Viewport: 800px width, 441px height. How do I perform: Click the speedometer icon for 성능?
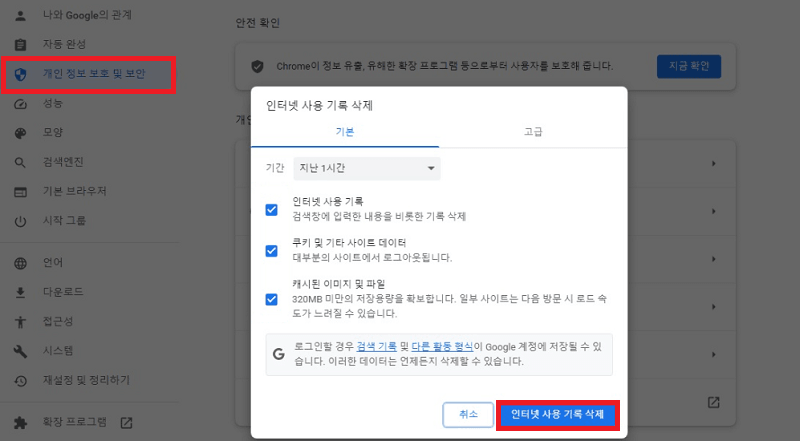pyautogui.click(x=20, y=104)
